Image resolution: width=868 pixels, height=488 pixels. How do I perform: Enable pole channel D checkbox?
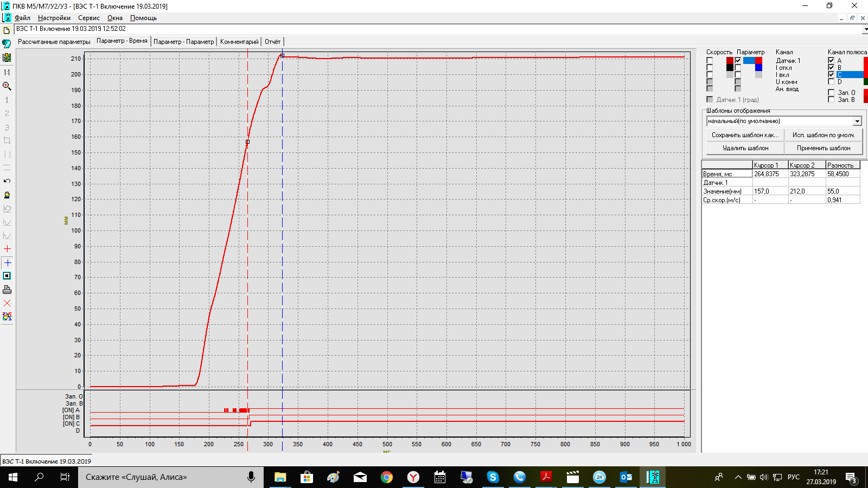tap(831, 82)
